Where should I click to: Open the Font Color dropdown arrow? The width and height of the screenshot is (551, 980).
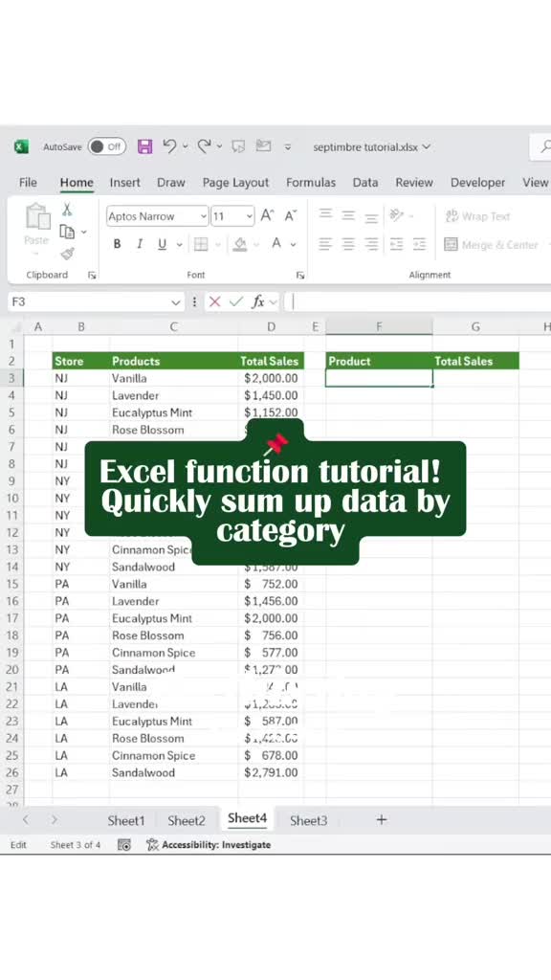[x=293, y=244]
